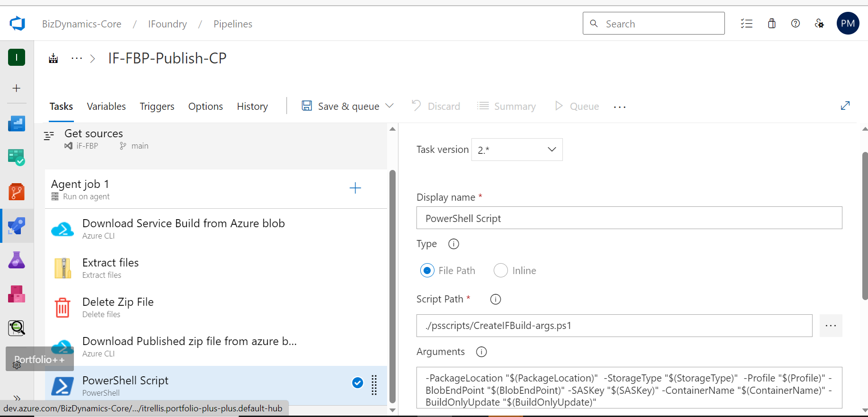Select Download Published zip file task
The height and width of the screenshot is (417, 868).
click(216, 346)
